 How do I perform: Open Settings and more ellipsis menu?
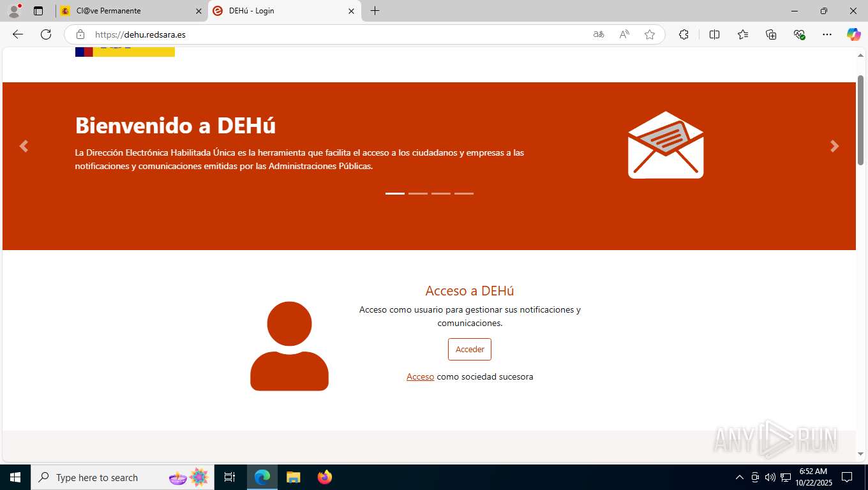(x=827, y=34)
